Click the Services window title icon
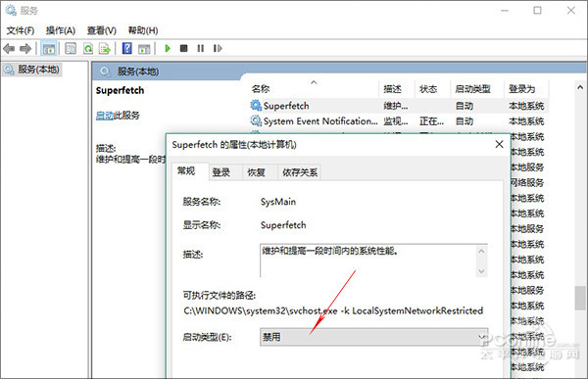 pyautogui.click(x=11, y=10)
